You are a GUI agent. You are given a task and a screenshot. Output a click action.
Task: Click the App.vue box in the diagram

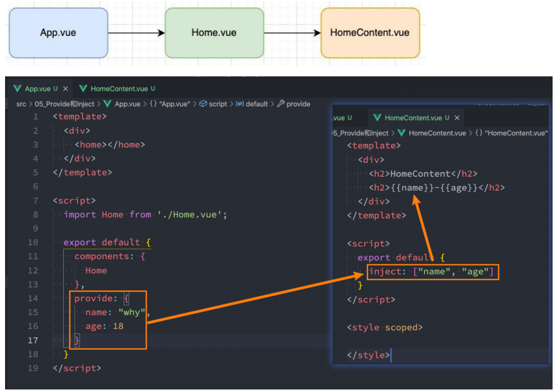coord(58,33)
